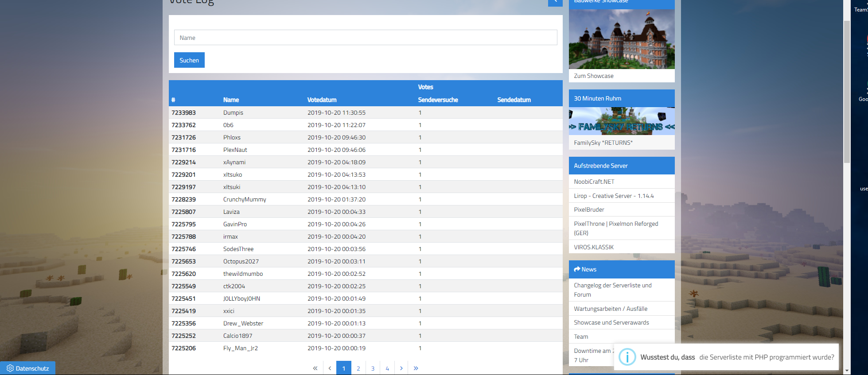The image size is (868, 375).
Task: Select the name Phloxs
Action: tap(232, 137)
